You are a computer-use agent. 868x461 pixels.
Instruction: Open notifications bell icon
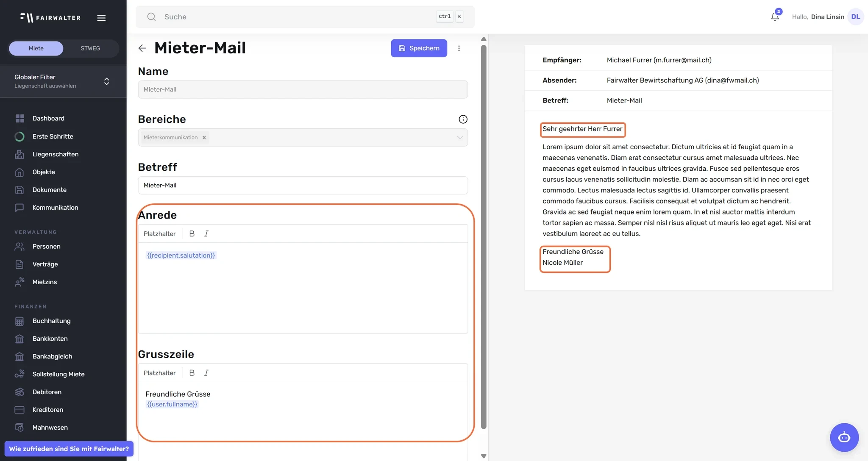[775, 17]
